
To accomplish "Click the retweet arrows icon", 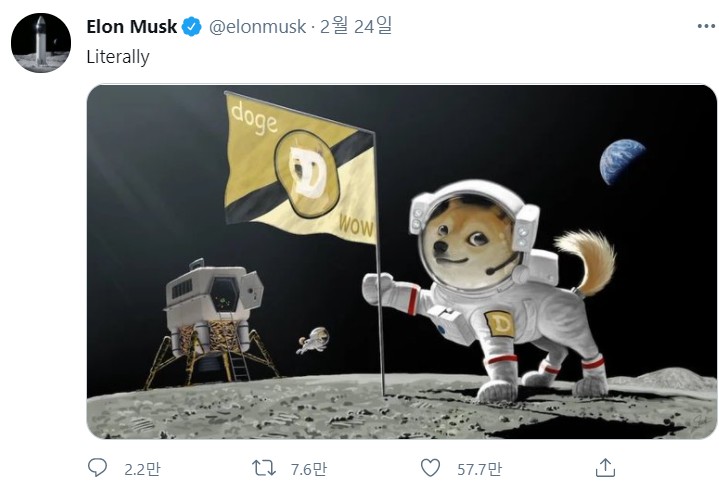I will click(264, 468).
